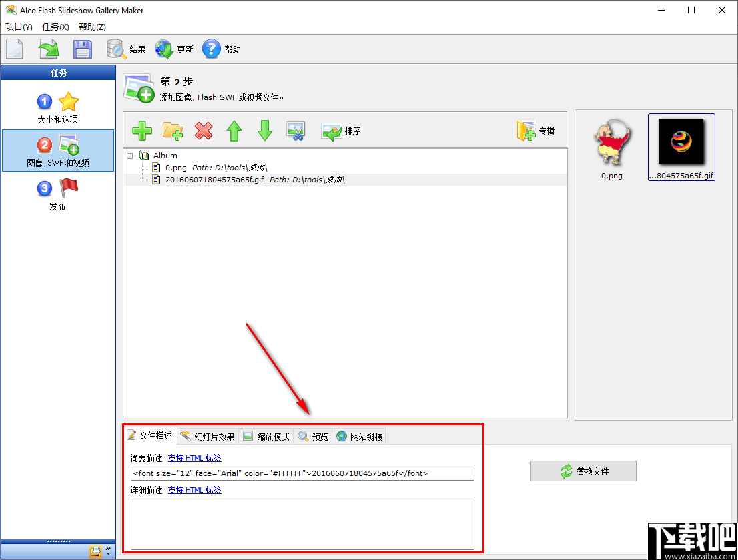Screen dimensions: 738x560
Task: Select 201606071804575a65f.gif in file list
Action: 215,180
